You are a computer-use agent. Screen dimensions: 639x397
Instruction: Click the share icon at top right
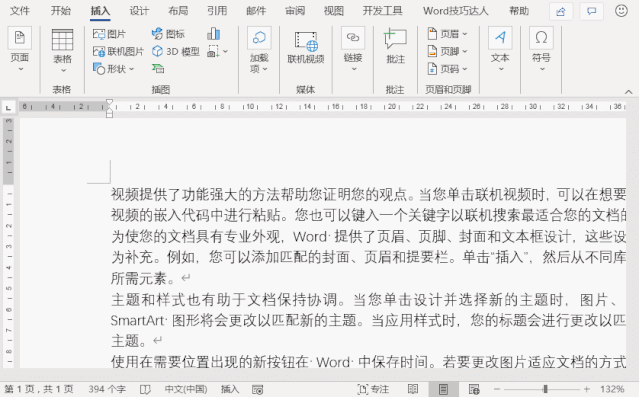561,11
